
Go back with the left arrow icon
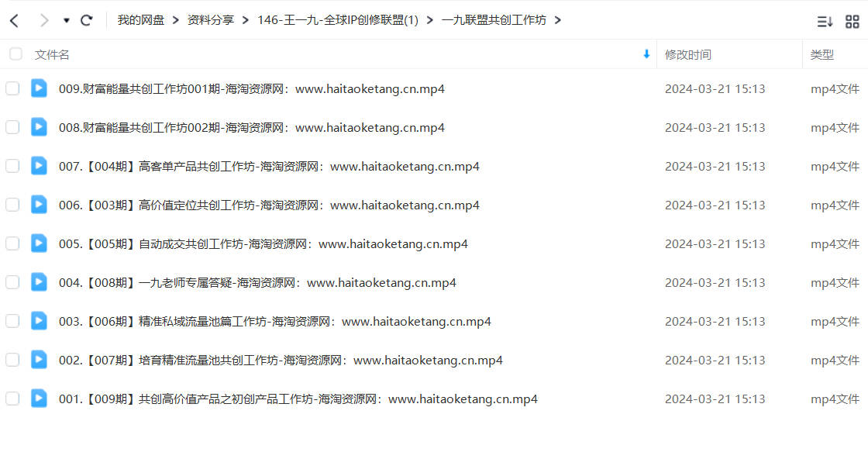[15, 21]
